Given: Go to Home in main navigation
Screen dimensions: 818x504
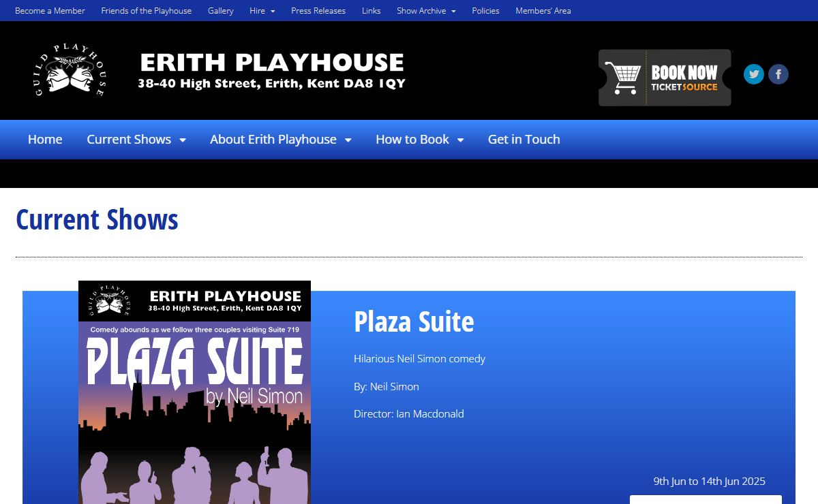Looking at the screenshot, I should click(x=45, y=140).
